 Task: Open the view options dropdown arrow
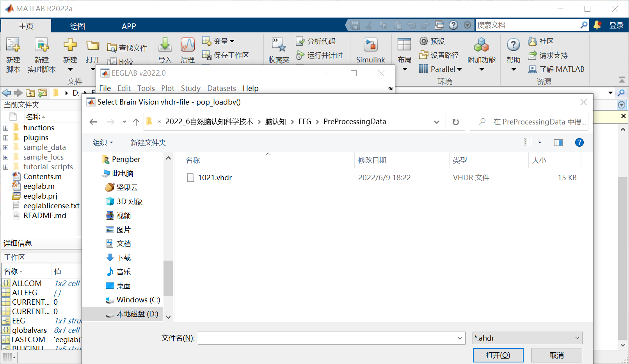[540, 142]
